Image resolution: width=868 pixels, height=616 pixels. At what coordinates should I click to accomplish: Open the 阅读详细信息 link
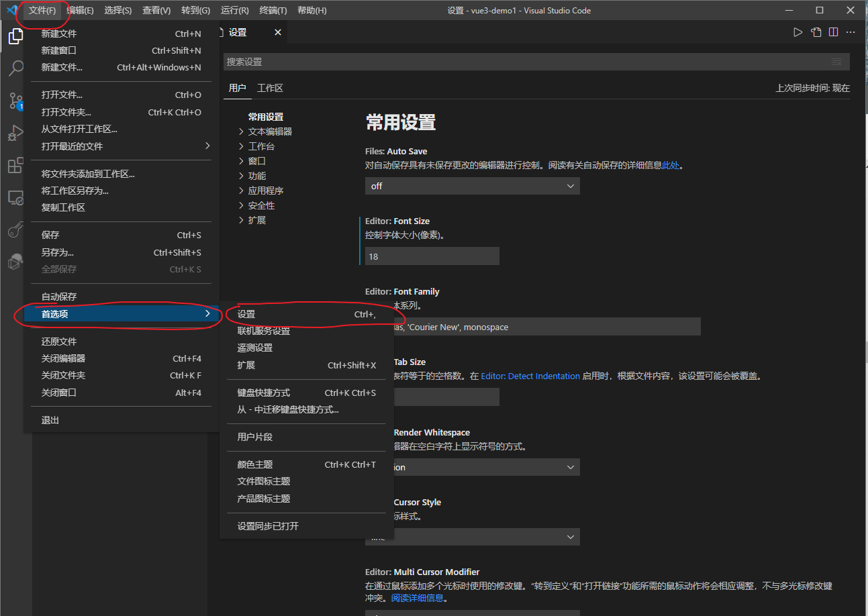coord(418,598)
